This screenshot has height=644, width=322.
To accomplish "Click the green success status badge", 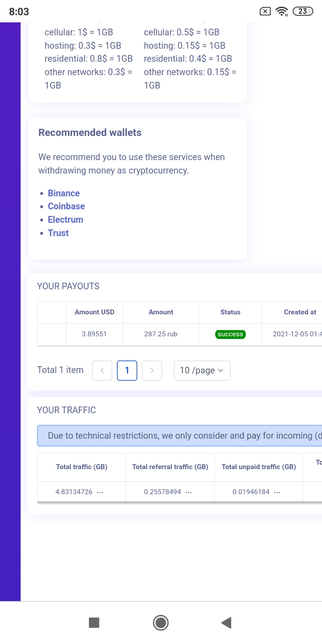I will (230, 335).
